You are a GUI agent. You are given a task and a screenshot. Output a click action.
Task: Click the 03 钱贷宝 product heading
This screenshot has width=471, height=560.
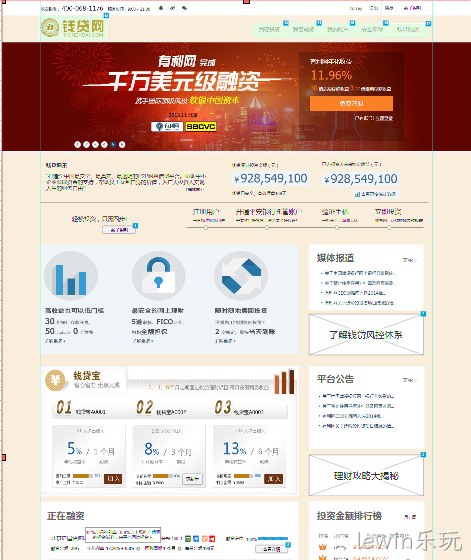239,408
